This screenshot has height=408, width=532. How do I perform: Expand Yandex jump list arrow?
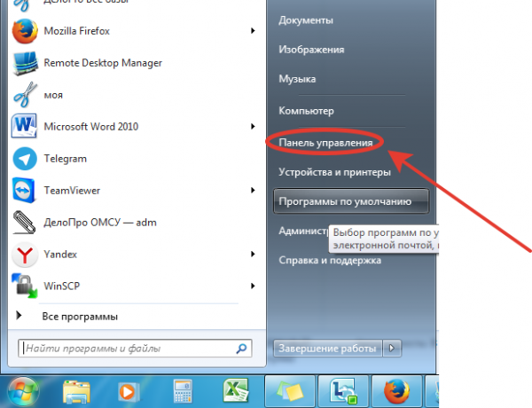click(253, 255)
